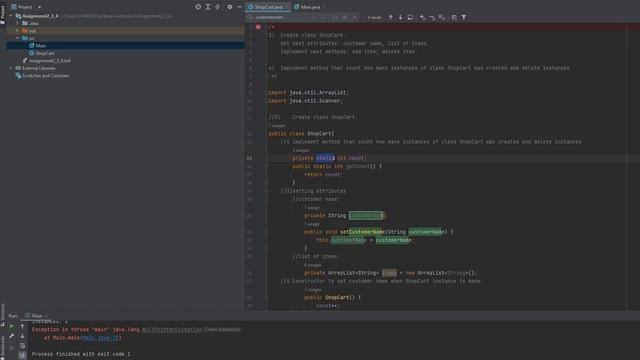Click the Select All Occurrences icon
Screen dimensions: 640x360
(442, 18)
